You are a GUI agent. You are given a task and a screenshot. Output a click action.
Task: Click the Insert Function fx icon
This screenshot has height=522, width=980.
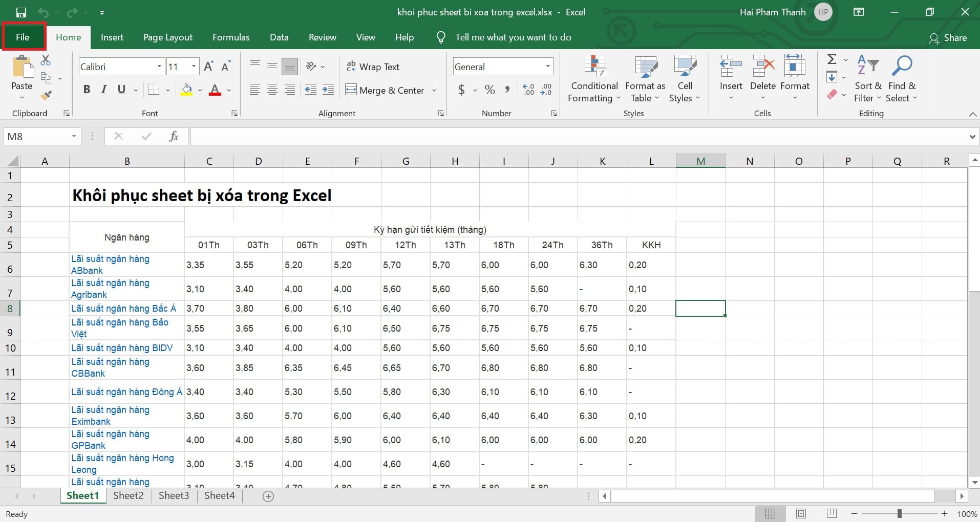point(174,136)
